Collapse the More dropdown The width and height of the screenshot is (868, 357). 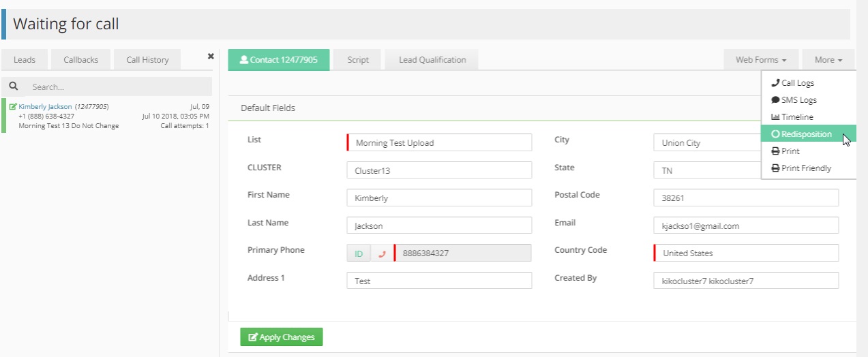[828, 60]
